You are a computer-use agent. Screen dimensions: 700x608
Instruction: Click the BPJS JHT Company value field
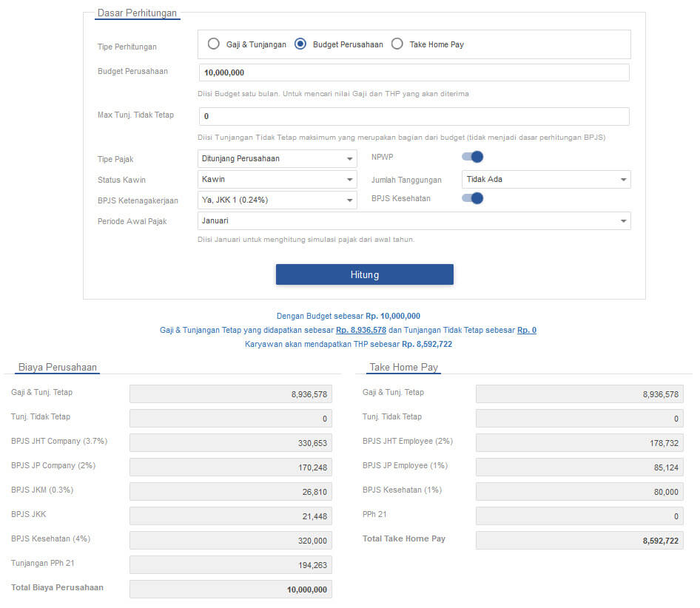click(x=231, y=443)
